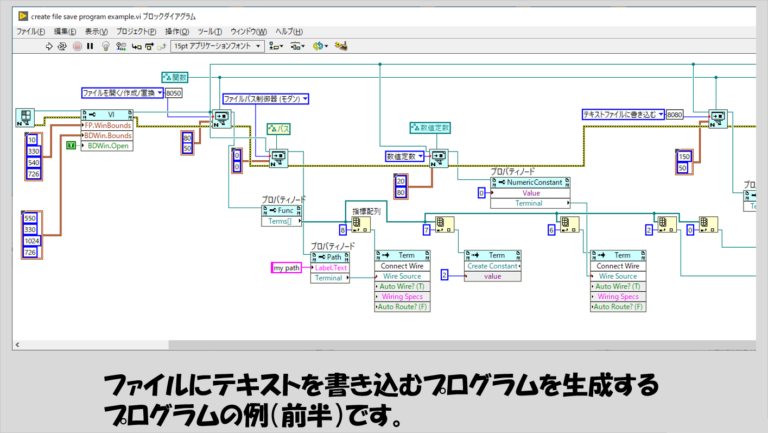Select the BDWin.Open property
The width and height of the screenshot is (768, 433).
point(107,146)
